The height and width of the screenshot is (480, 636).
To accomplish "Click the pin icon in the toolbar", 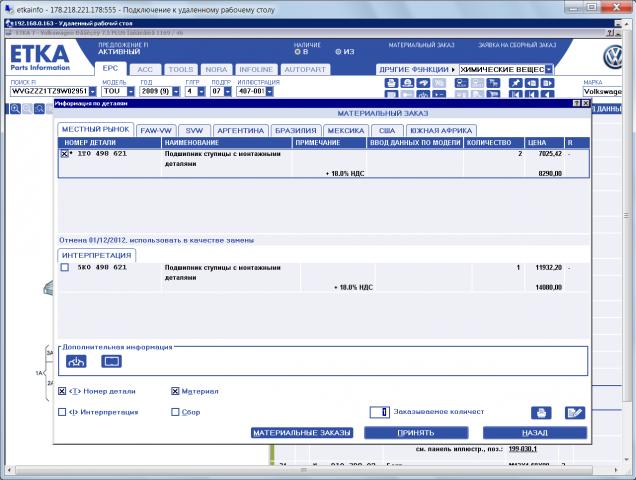I will 515,83.
